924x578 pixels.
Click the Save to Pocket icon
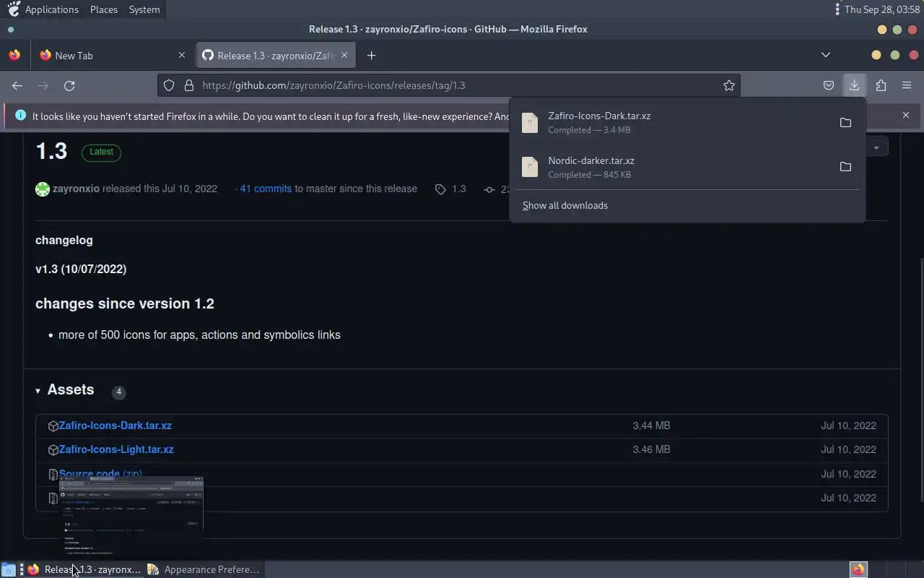click(x=829, y=85)
